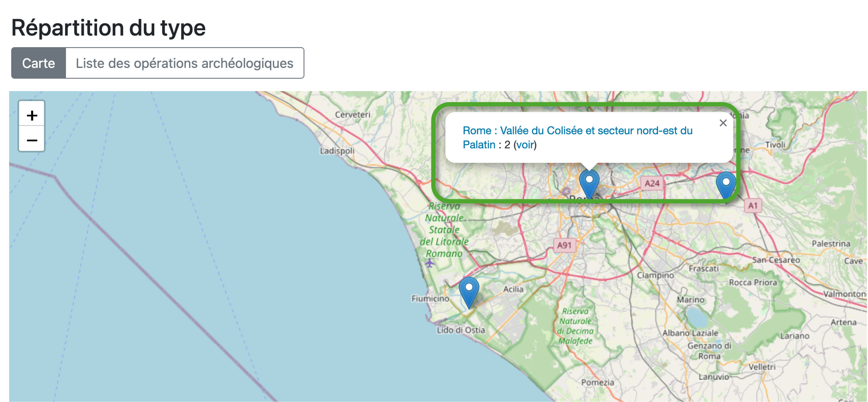This screenshot has height=402, width=868.
Task: Switch to the Carte tab
Action: tap(38, 63)
